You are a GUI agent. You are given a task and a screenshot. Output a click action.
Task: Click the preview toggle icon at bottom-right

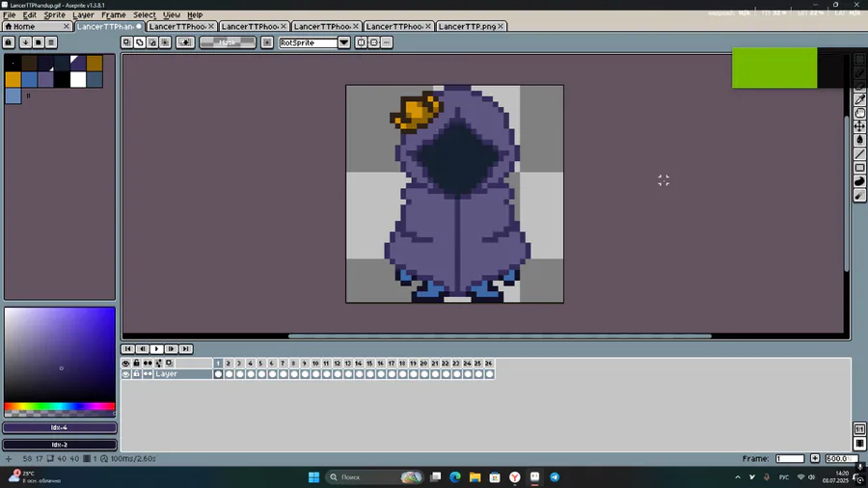click(859, 444)
